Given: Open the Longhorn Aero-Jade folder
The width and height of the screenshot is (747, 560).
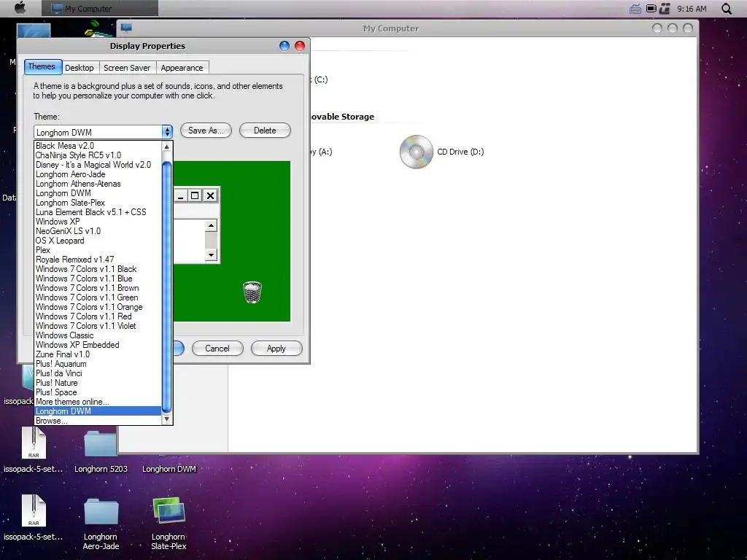Looking at the screenshot, I should (x=101, y=524).
